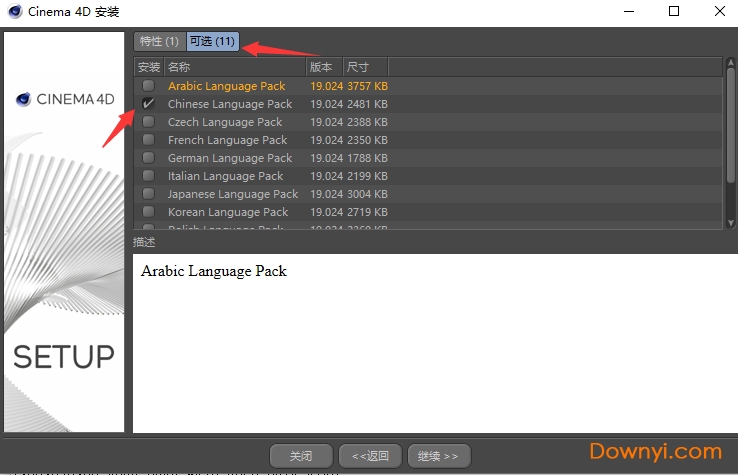
Task: Open the 可选 (11) tab
Action: 212,42
